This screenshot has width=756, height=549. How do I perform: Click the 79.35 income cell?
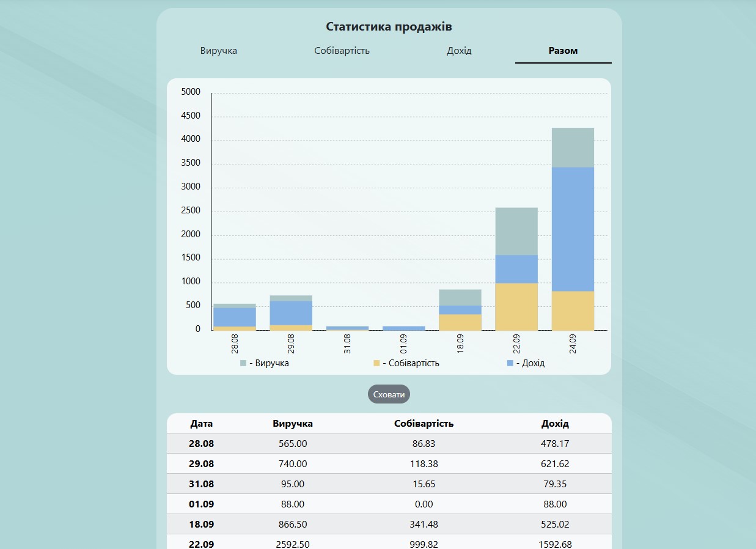(555, 484)
